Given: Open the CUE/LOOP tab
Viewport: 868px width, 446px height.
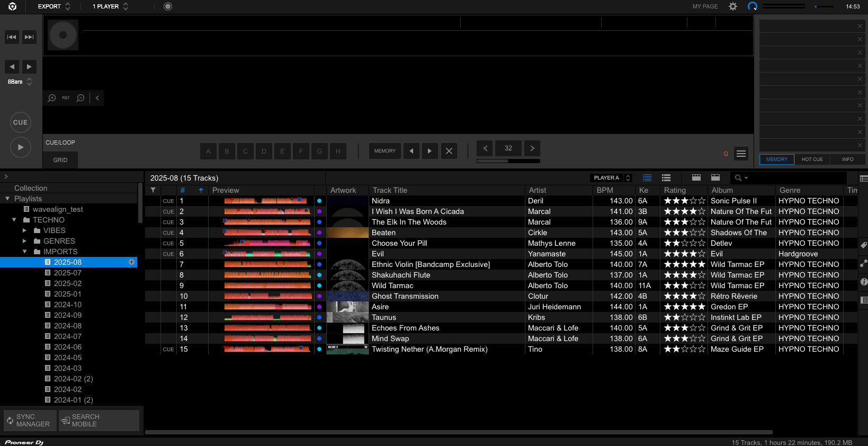Looking at the screenshot, I should tap(60, 142).
